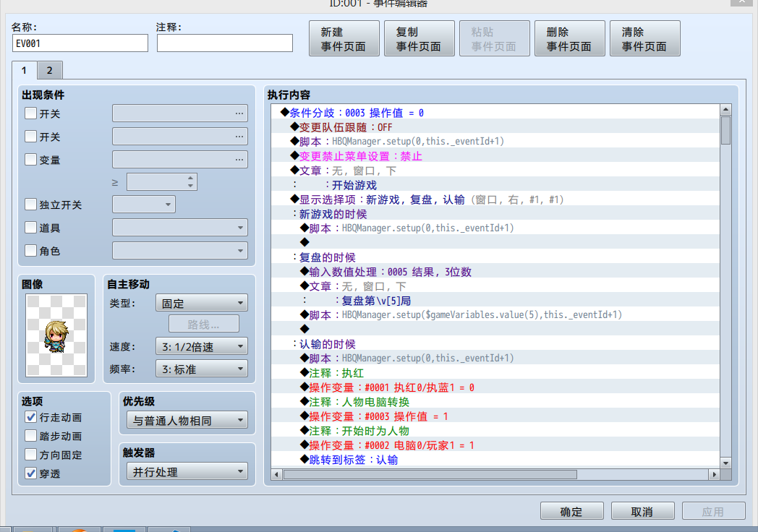
Task: Open the 优先级 dropdown 与普通人物相同
Action: (187, 421)
